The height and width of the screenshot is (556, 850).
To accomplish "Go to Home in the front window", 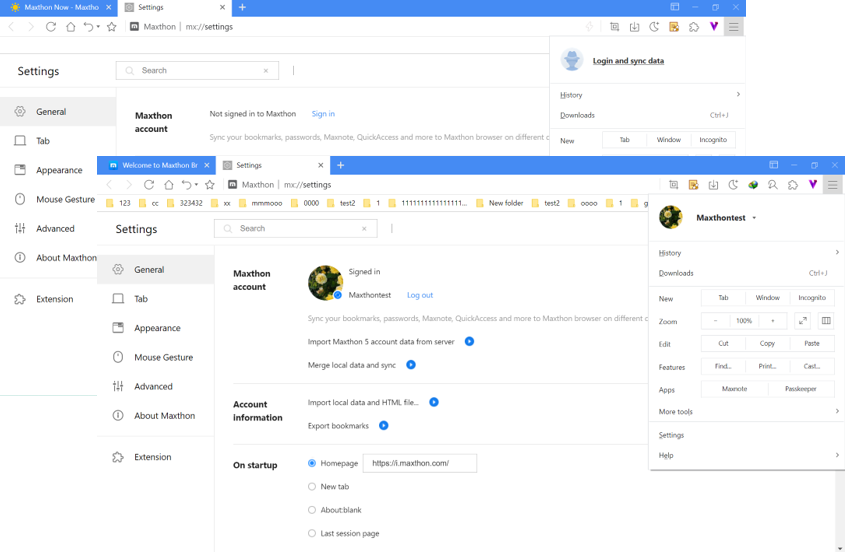I will click(169, 185).
